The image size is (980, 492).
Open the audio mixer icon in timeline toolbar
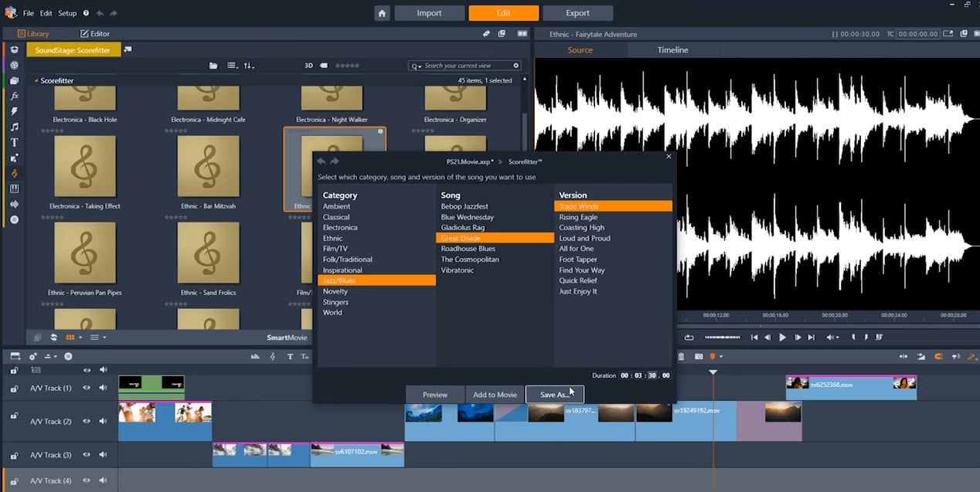coord(254,356)
